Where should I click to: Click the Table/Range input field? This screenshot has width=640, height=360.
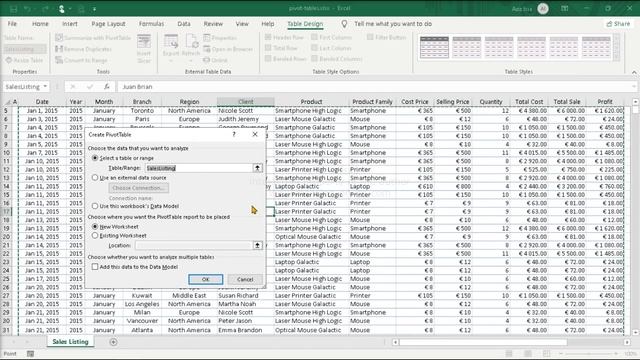coord(199,168)
